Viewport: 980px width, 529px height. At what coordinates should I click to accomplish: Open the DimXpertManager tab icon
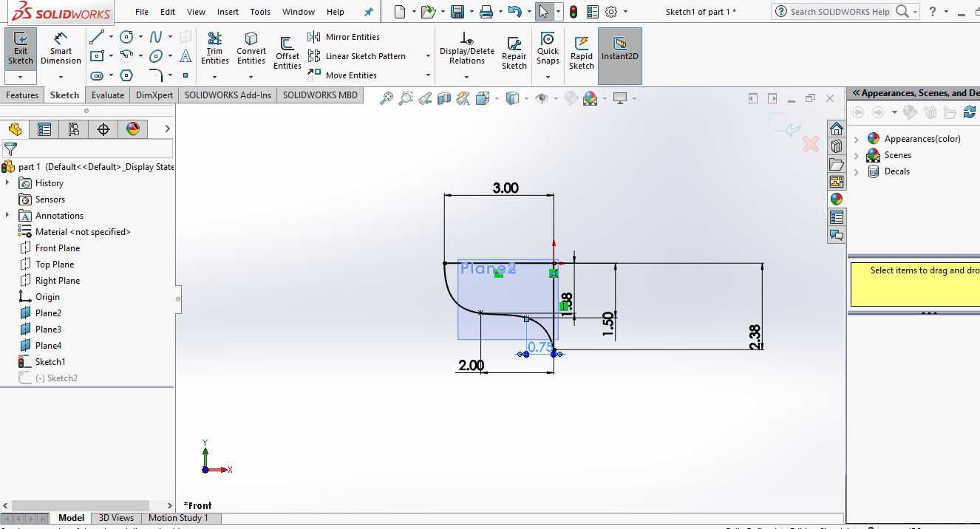pyautogui.click(x=103, y=129)
